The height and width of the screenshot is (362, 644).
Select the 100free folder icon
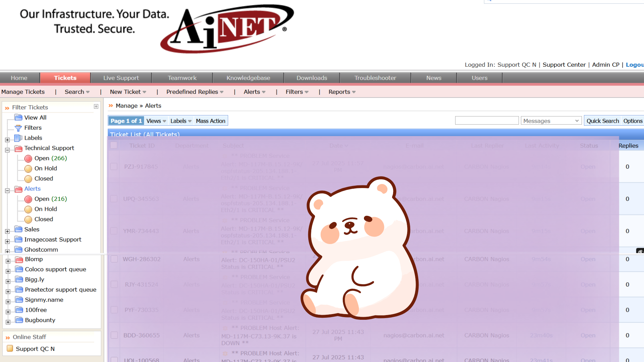click(19, 310)
